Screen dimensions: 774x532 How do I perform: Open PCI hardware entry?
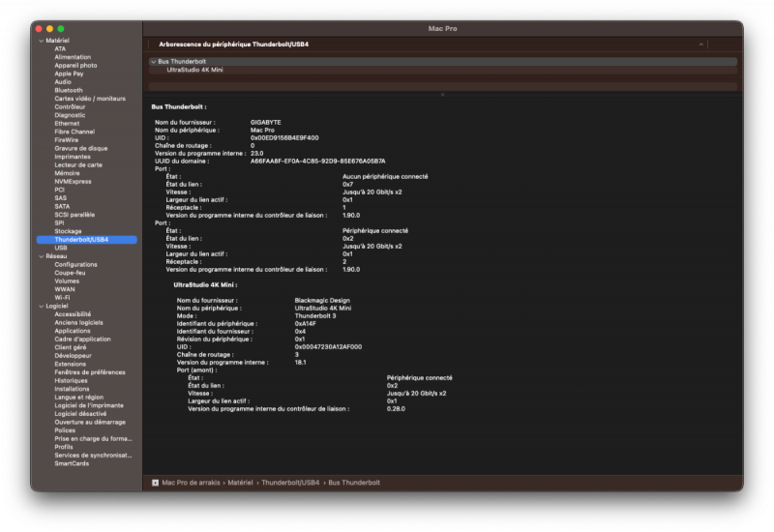pos(60,190)
